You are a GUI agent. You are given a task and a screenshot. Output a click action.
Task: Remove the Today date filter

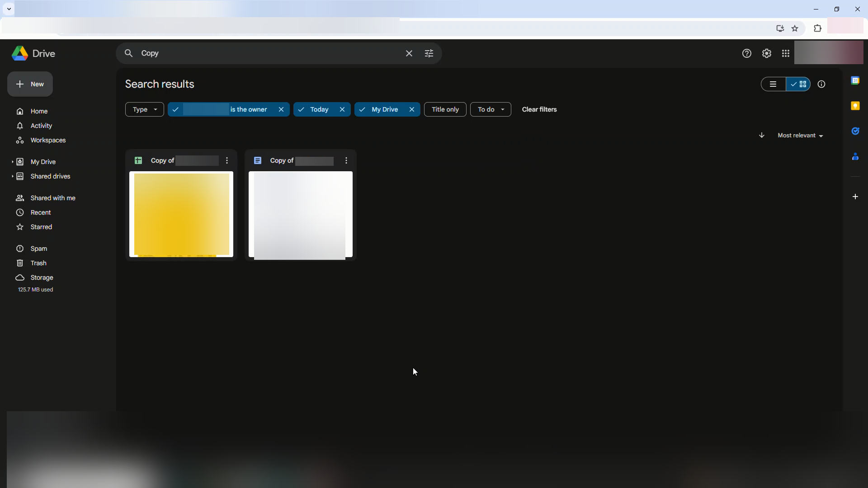click(x=342, y=109)
